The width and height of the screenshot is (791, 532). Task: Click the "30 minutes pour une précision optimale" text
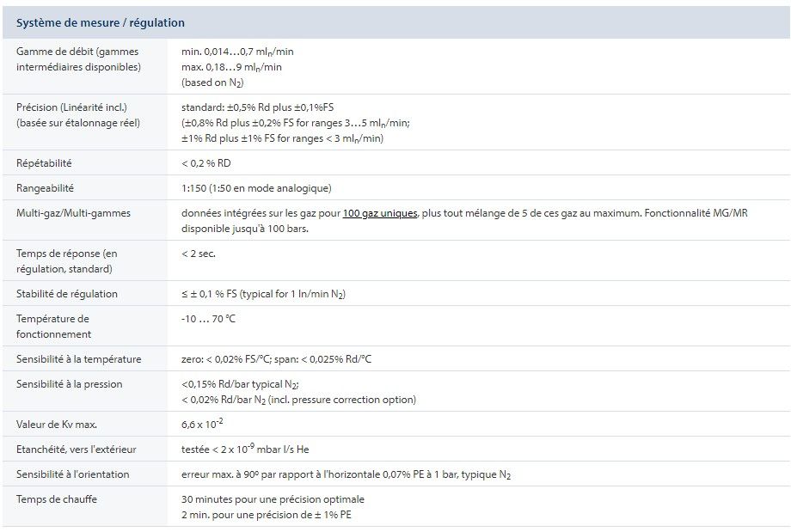pos(273,499)
